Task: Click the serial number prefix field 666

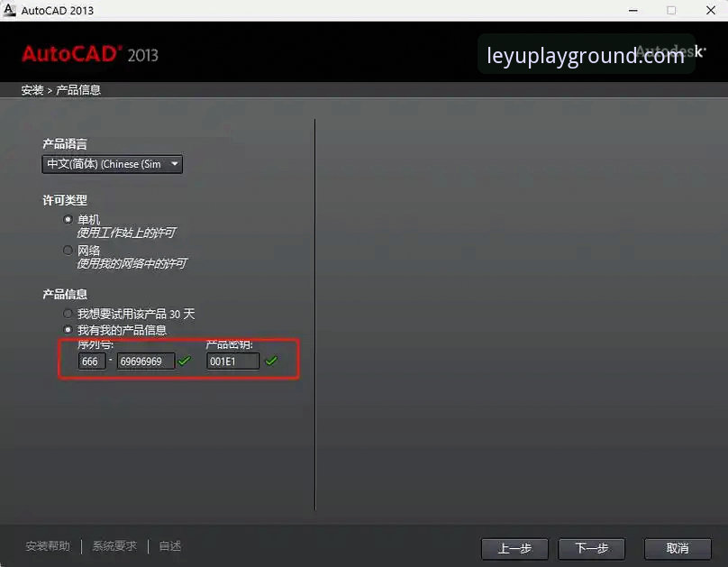Action: pos(92,361)
